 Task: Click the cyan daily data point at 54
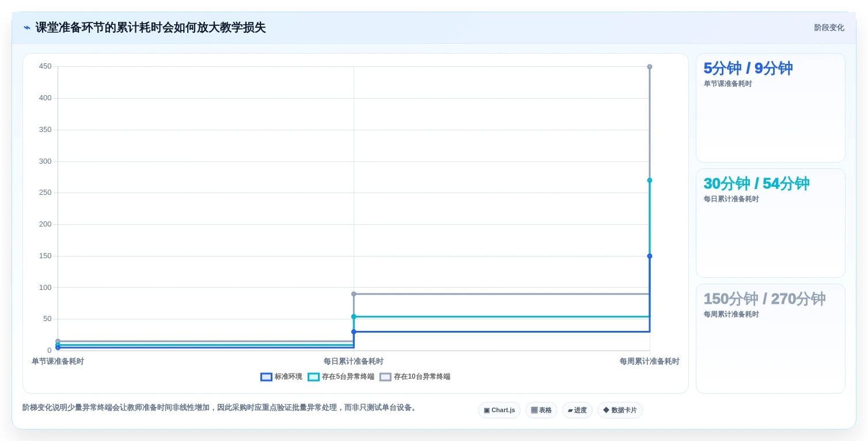[x=354, y=316]
